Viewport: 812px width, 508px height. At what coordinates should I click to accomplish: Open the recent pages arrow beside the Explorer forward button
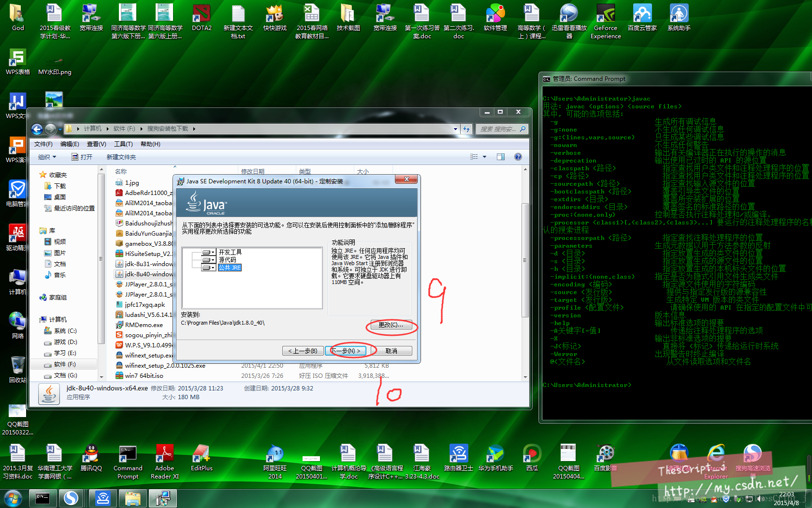click(x=60, y=129)
